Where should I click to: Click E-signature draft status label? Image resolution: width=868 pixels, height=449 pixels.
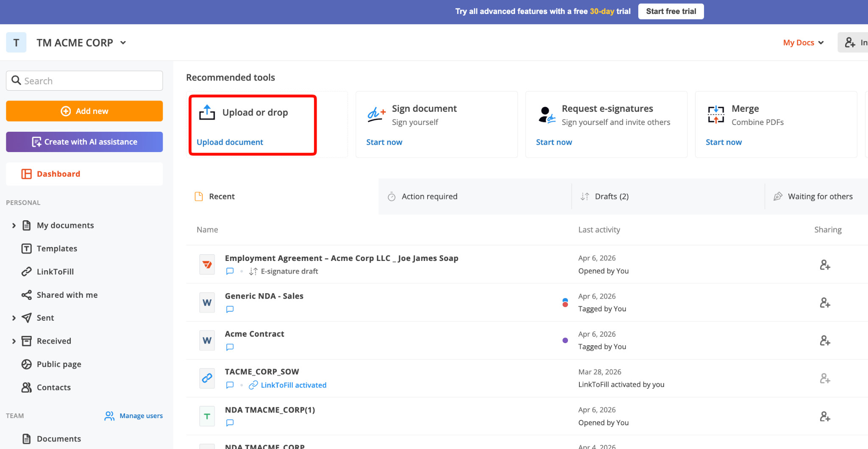(289, 271)
